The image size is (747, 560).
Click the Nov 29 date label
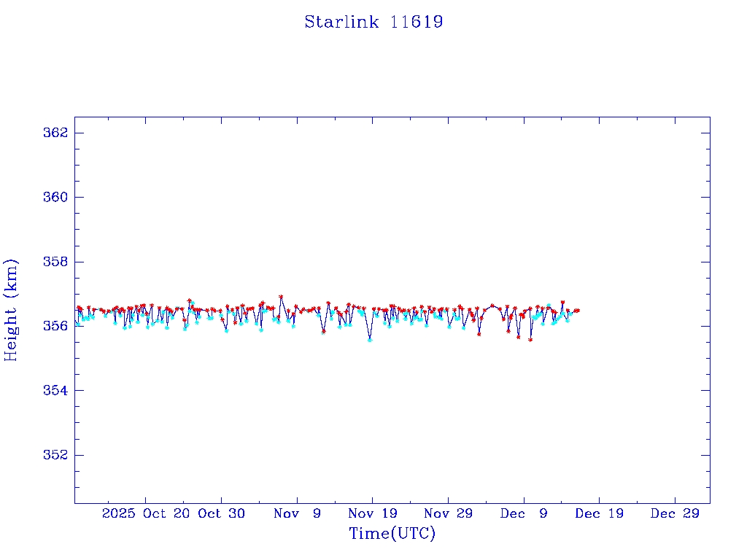point(448,513)
